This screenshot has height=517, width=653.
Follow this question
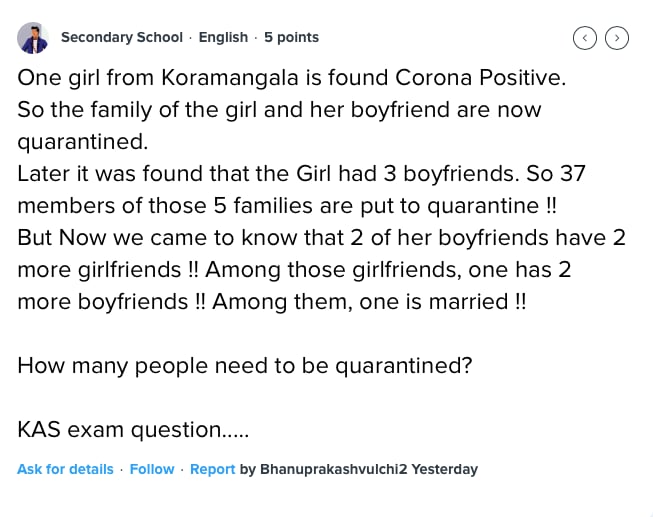pyautogui.click(x=152, y=469)
